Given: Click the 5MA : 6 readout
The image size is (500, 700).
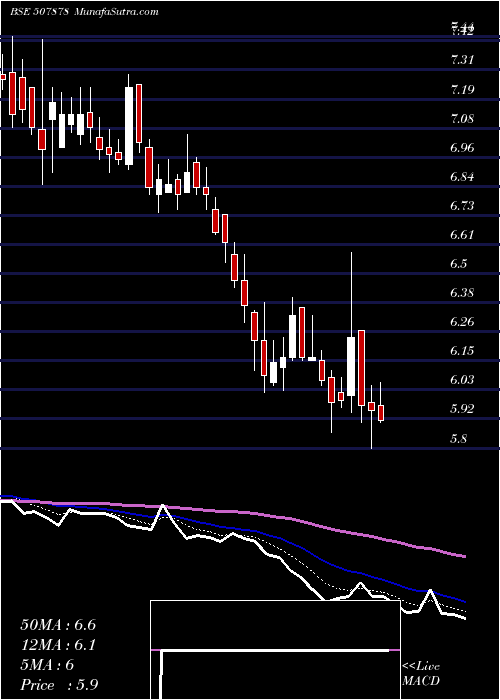Looking at the screenshot, I should click(47, 665).
